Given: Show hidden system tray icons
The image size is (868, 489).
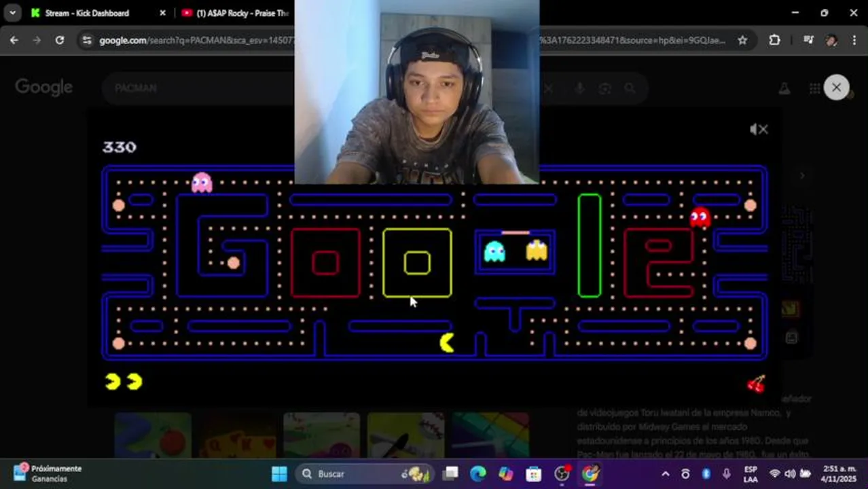Looking at the screenshot, I should [666, 474].
